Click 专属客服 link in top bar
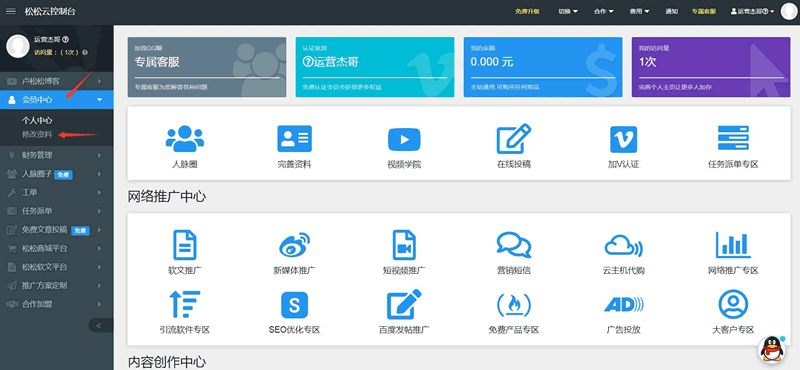The image size is (800, 370). pos(704,11)
